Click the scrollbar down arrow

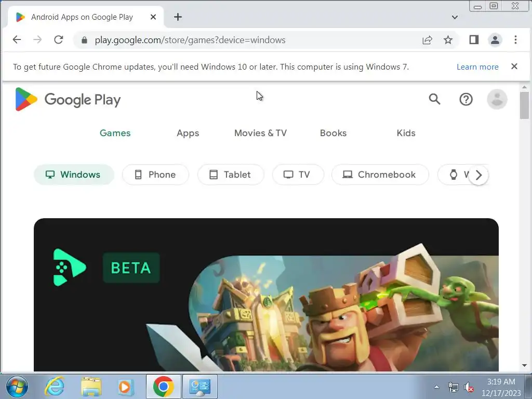[524, 365]
